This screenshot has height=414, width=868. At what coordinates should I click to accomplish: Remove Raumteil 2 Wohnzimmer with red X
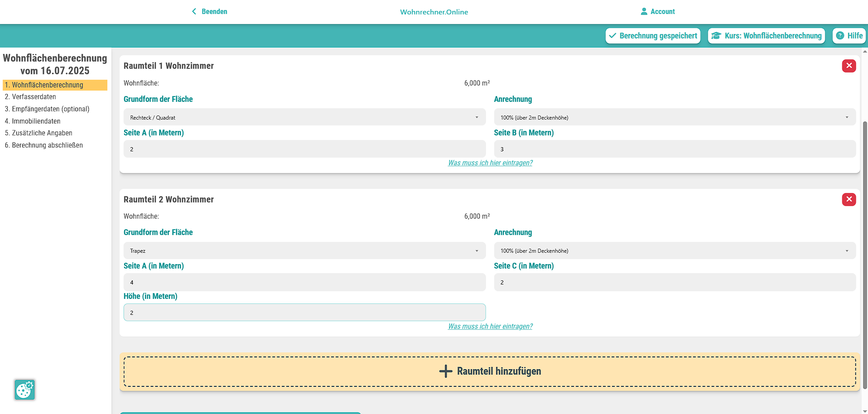(x=849, y=199)
